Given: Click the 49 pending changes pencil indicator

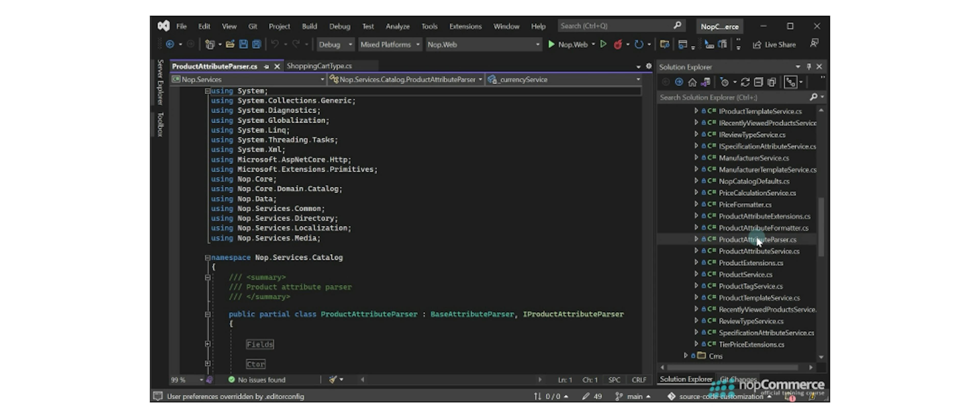Looking at the screenshot, I should pyautogui.click(x=592, y=396).
